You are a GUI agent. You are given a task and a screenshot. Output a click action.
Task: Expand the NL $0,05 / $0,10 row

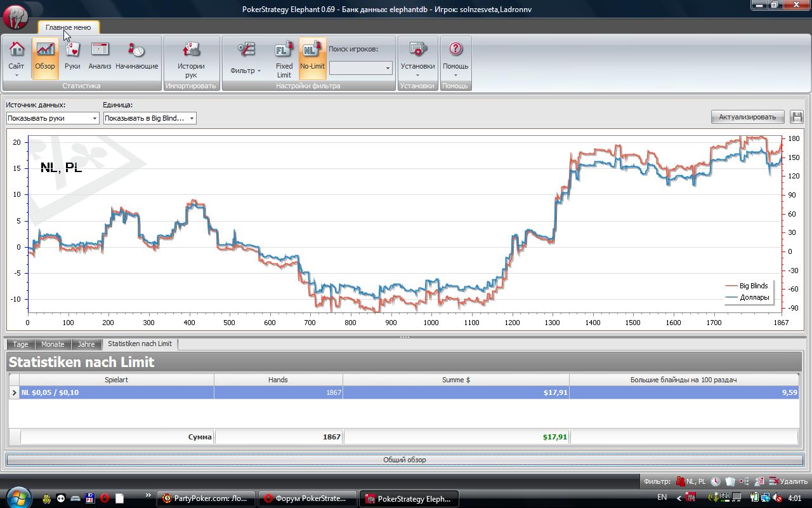pos(14,392)
